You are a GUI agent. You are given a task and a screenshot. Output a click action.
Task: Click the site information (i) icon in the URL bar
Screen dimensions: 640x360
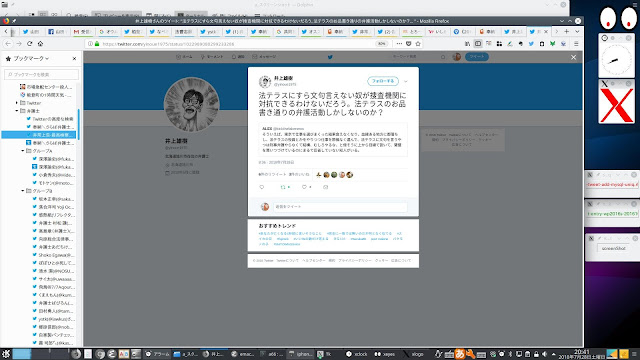point(90,44)
